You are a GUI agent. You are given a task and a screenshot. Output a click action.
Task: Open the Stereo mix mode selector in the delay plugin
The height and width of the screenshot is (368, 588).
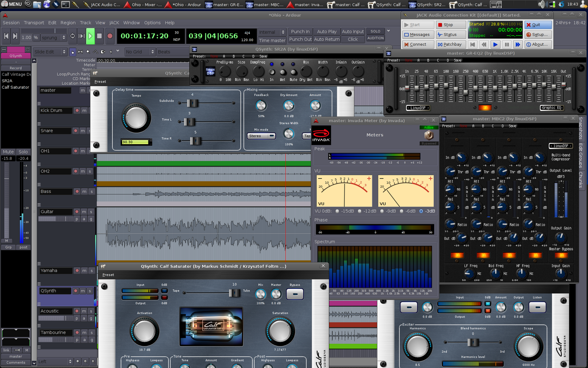click(x=261, y=136)
